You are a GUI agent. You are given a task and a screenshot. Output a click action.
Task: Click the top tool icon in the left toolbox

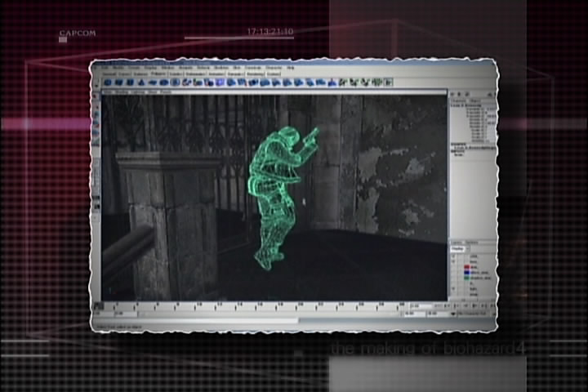pyautogui.click(x=96, y=101)
